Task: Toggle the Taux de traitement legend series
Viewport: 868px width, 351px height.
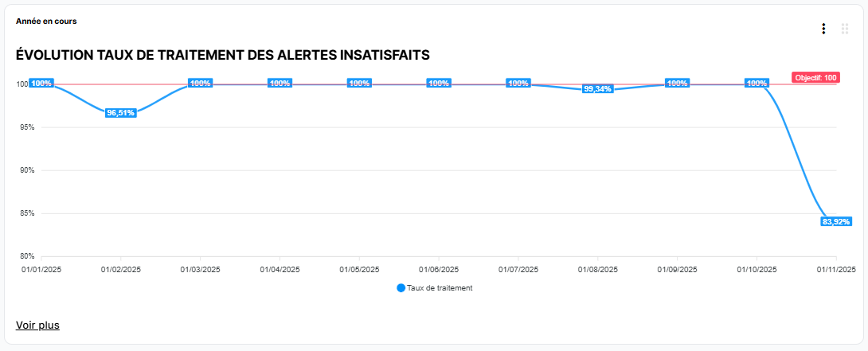Action: coord(439,288)
